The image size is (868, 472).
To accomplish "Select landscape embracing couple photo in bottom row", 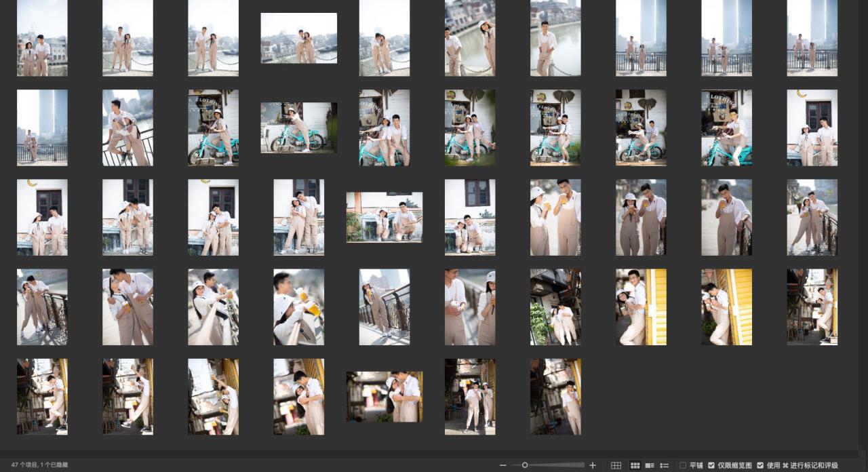I will pos(384,397).
